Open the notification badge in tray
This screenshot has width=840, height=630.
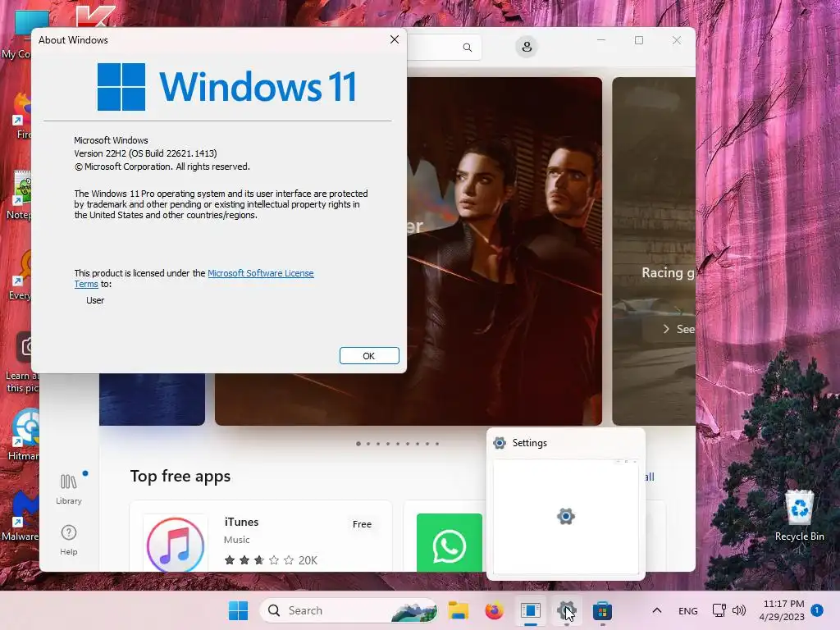[817, 610]
